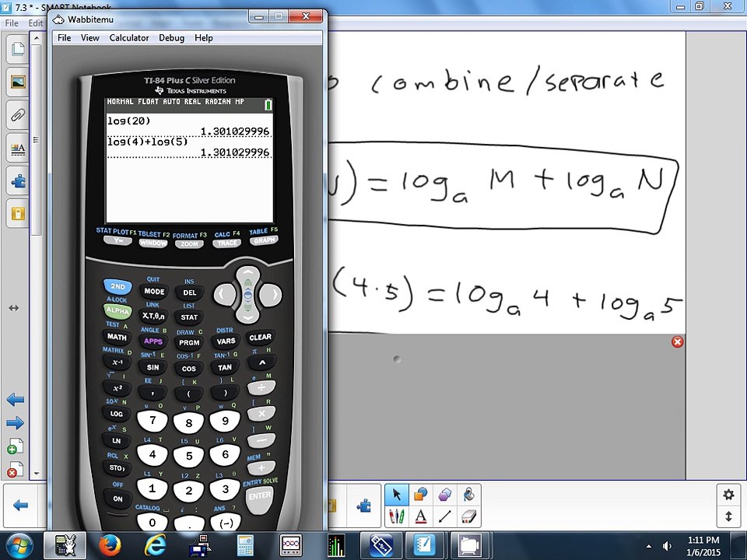Click the caret ^ exponent key

click(x=261, y=363)
